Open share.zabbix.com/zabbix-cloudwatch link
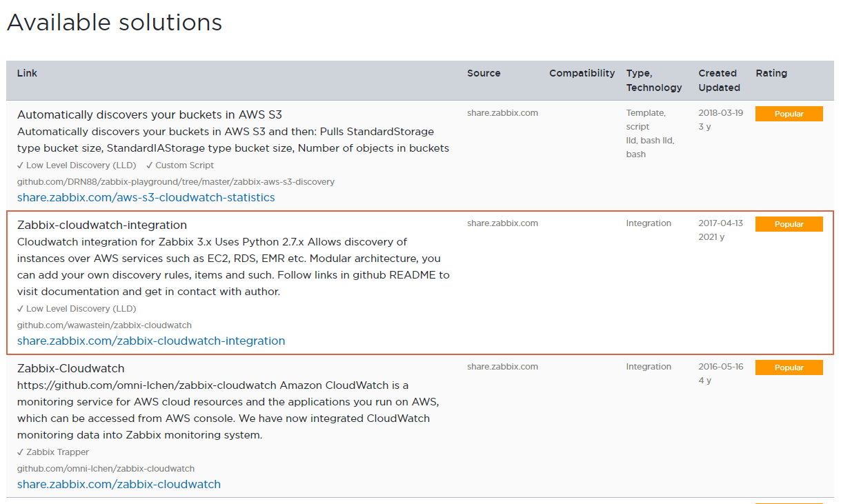841x504 pixels. click(119, 484)
